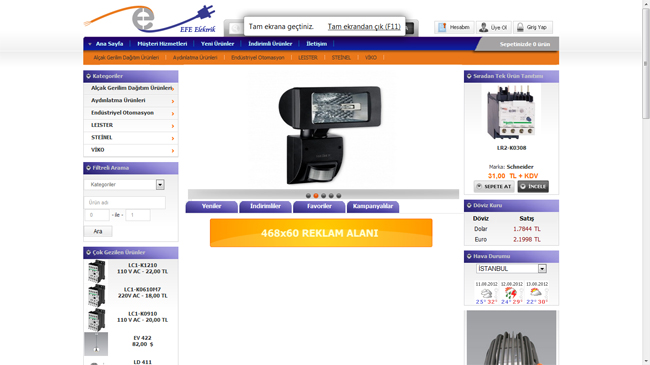
Task: Click the Ürün adı input field
Action: point(125,202)
